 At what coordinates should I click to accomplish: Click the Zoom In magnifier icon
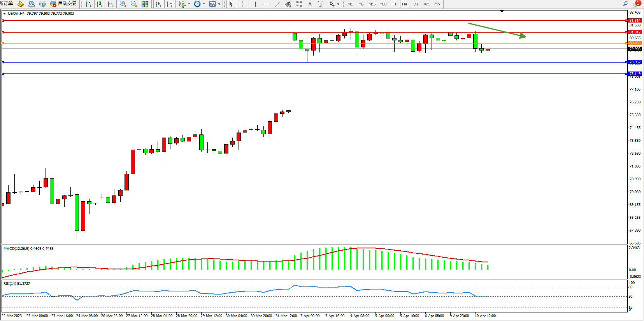[x=123, y=4]
